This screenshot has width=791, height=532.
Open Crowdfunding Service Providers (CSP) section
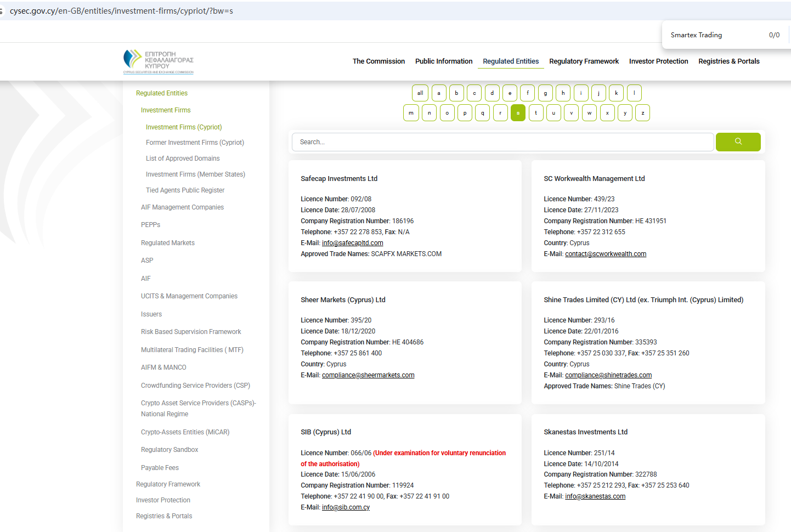pyautogui.click(x=195, y=386)
